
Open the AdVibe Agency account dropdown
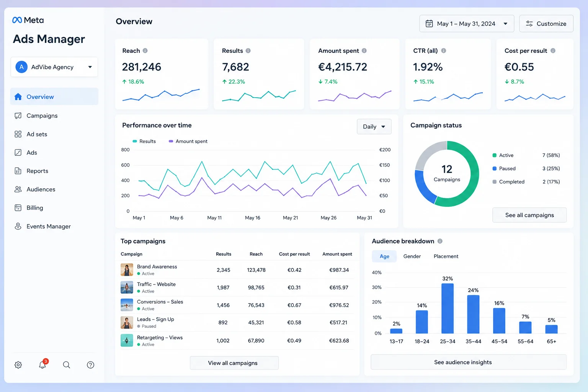pos(54,67)
